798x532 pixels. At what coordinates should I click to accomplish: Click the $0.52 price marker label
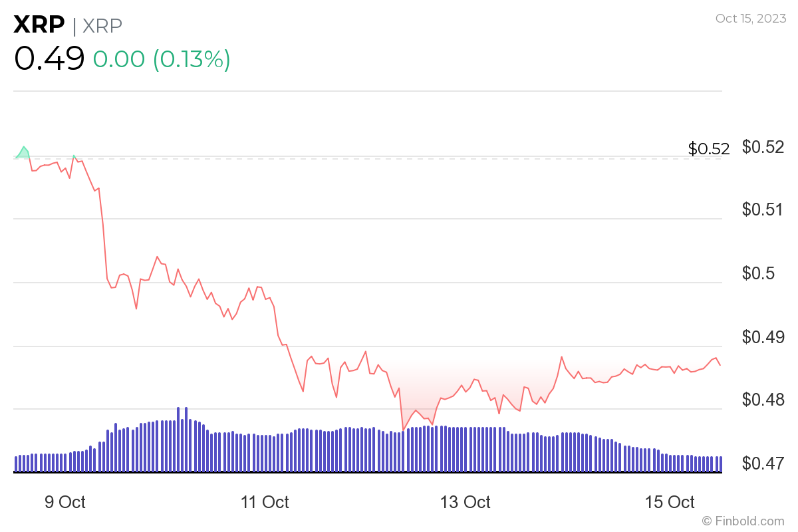click(x=708, y=149)
